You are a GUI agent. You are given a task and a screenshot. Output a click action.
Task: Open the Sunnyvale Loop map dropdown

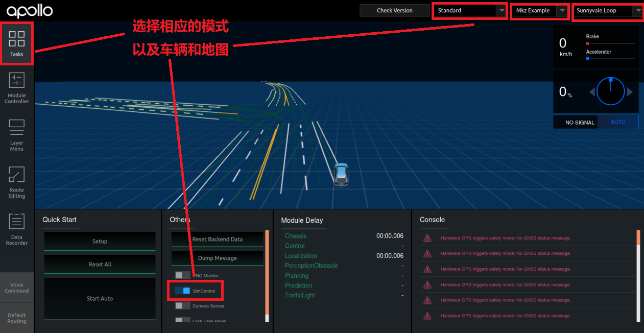(x=608, y=10)
